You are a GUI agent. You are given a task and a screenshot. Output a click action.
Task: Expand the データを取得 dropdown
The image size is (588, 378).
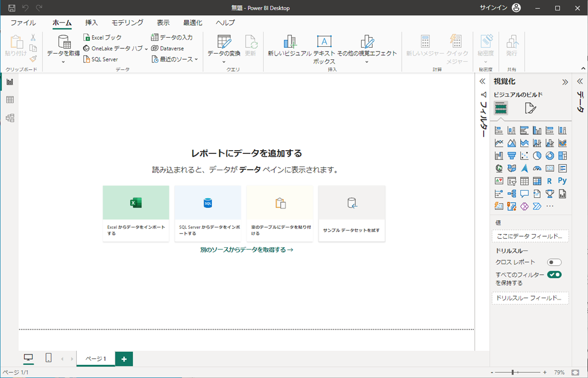click(63, 62)
